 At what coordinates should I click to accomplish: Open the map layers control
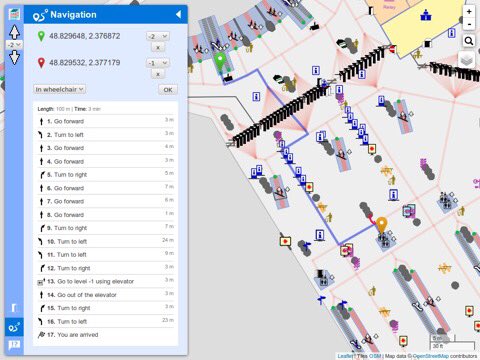[x=467, y=60]
